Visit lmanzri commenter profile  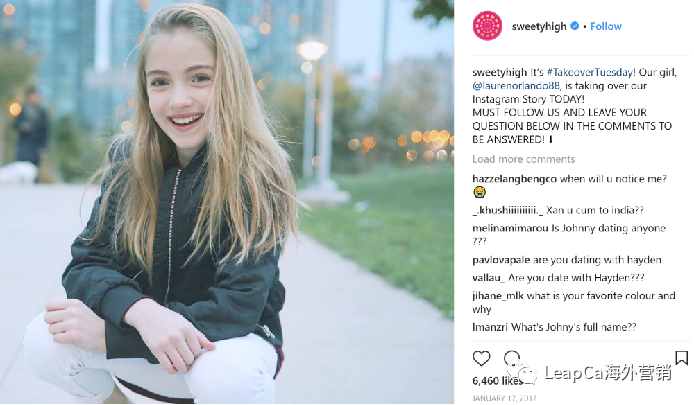tap(493, 327)
